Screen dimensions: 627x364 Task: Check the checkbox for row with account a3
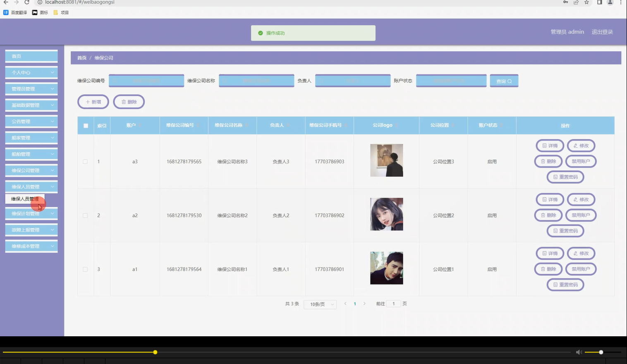(x=85, y=161)
